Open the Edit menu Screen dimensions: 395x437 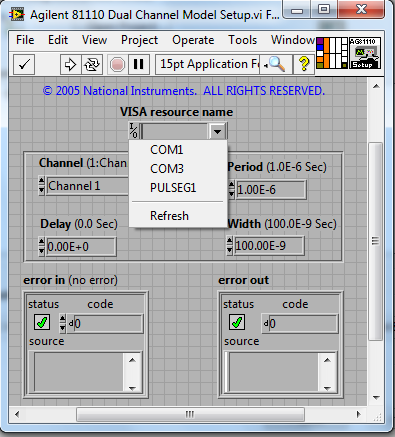[x=58, y=40]
